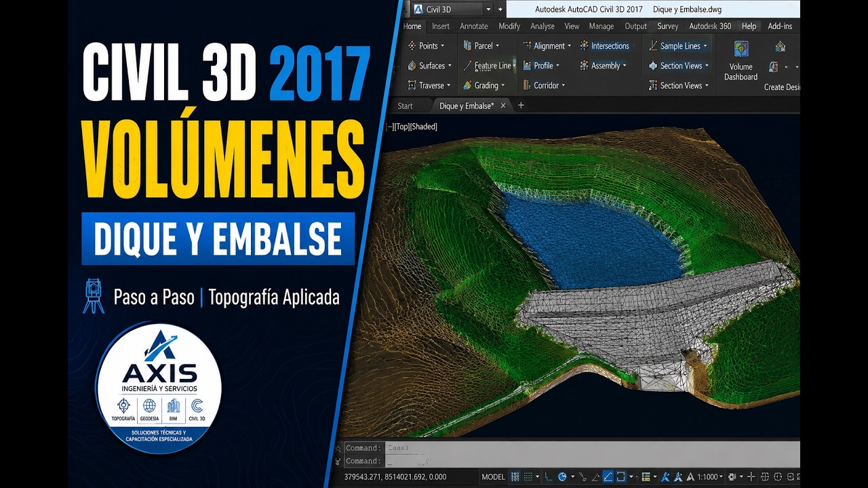Open the Manage ribbon tab

point(601,26)
